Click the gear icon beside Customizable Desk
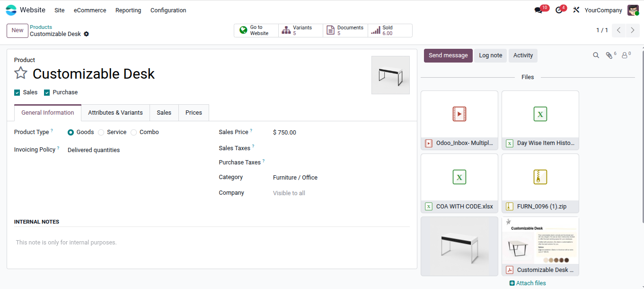Screen dimensions: 644x289 [x=86, y=34]
